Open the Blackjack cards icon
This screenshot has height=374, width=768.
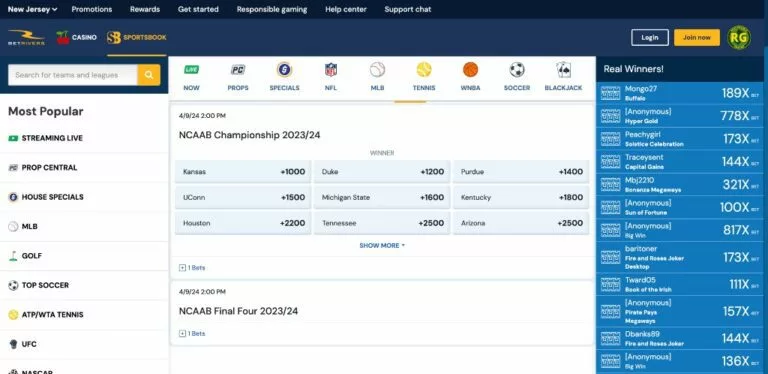pyautogui.click(x=563, y=70)
